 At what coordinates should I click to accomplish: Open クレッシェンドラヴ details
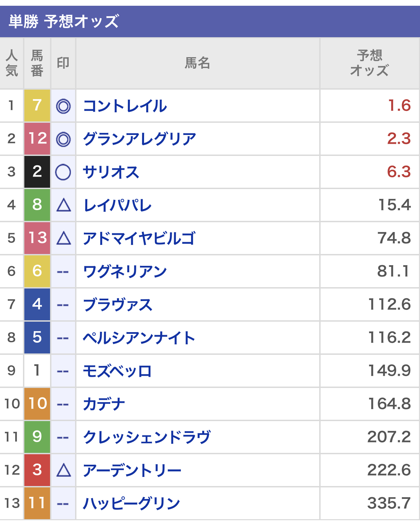pyautogui.click(x=146, y=437)
